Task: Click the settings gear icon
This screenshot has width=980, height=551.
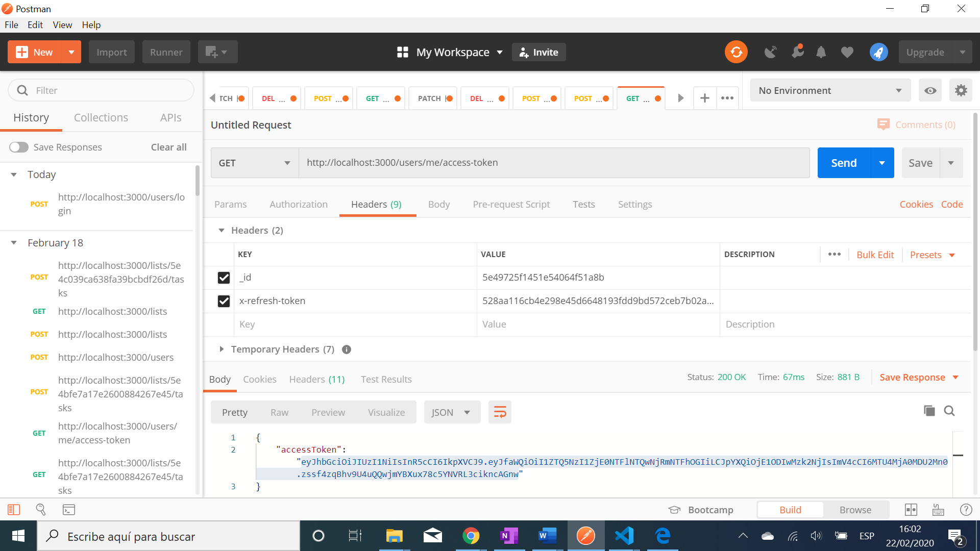Action: pyautogui.click(x=963, y=89)
